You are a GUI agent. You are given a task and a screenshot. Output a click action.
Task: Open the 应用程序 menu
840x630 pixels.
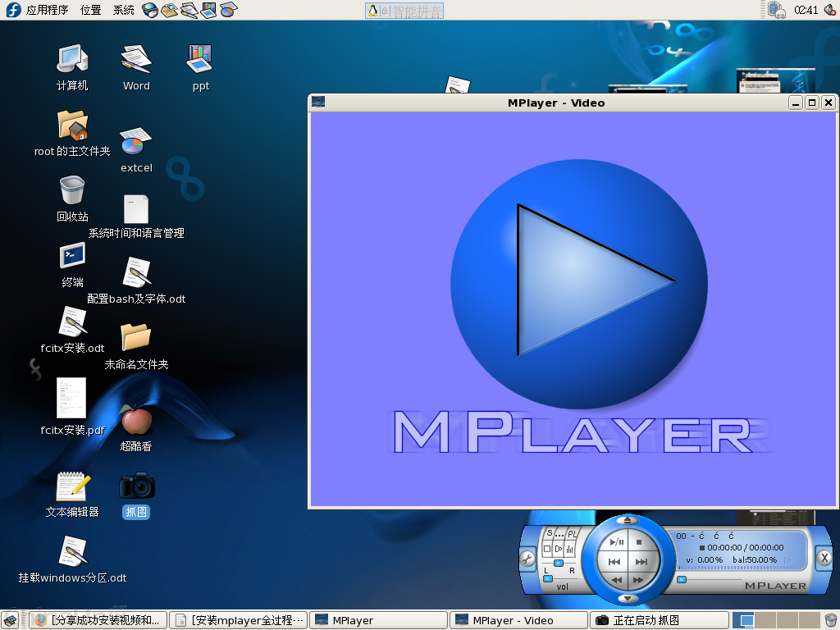pyautogui.click(x=48, y=11)
